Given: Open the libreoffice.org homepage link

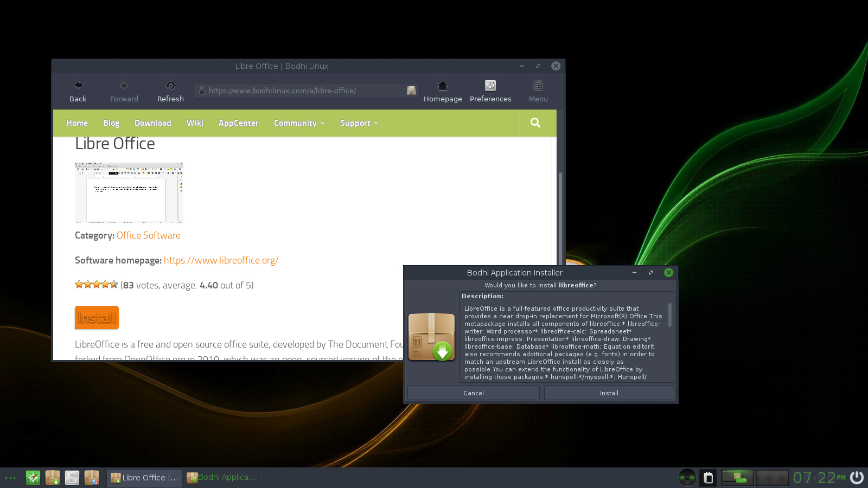Looking at the screenshot, I should pos(221,260).
